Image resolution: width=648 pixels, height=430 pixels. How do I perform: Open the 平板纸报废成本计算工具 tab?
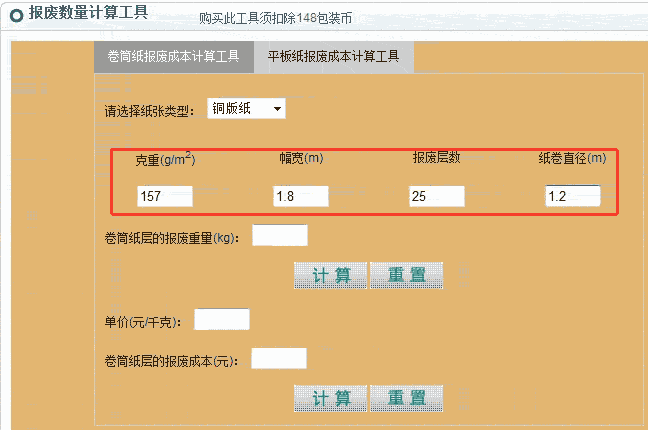pos(333,57)
